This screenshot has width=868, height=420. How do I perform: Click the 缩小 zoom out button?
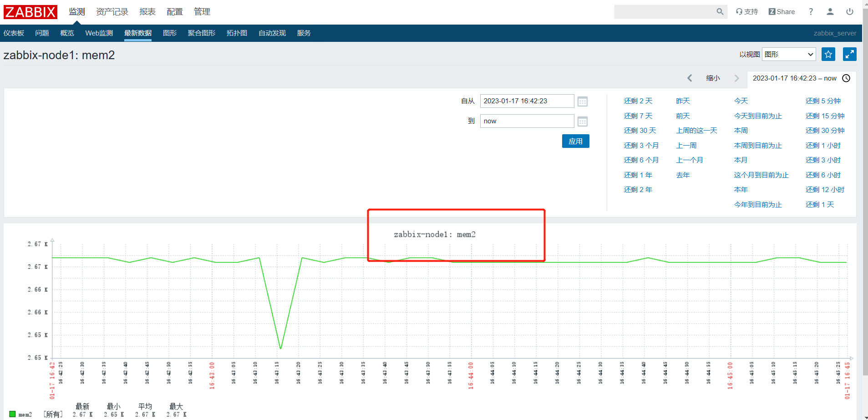[x=713, y=78]
